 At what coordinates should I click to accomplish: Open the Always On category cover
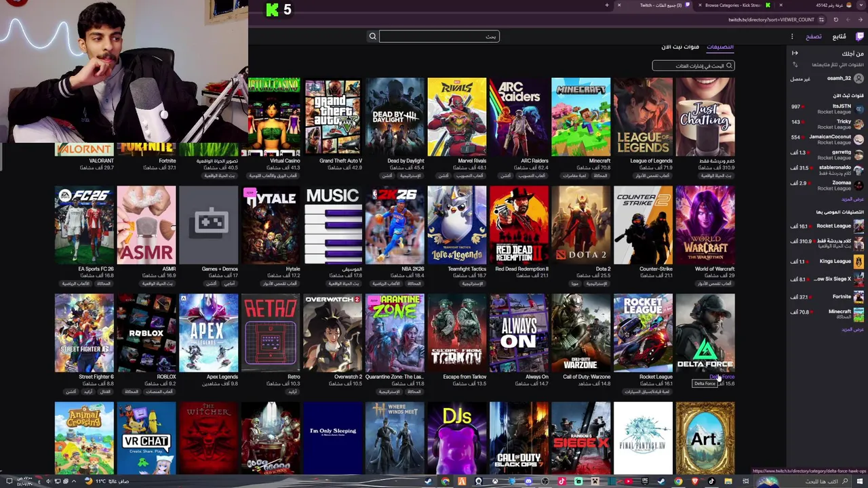(x=519, y=333)
